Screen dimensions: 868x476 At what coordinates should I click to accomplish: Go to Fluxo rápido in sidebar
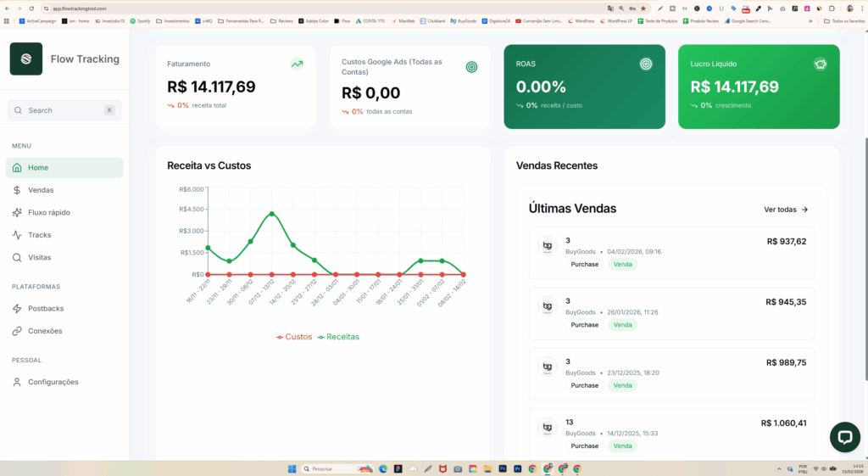64,212
